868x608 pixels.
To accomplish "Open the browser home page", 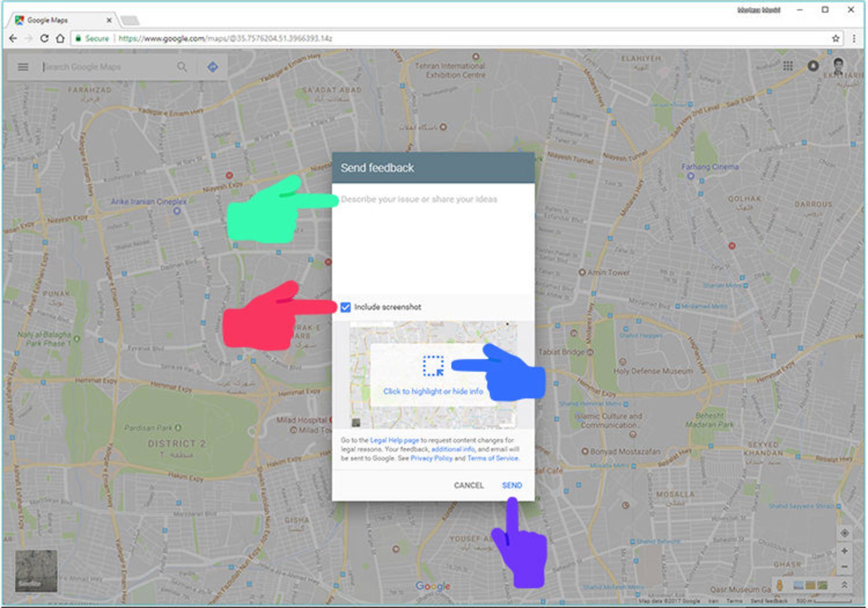I will pyautogui.click(x=60, y=38).
